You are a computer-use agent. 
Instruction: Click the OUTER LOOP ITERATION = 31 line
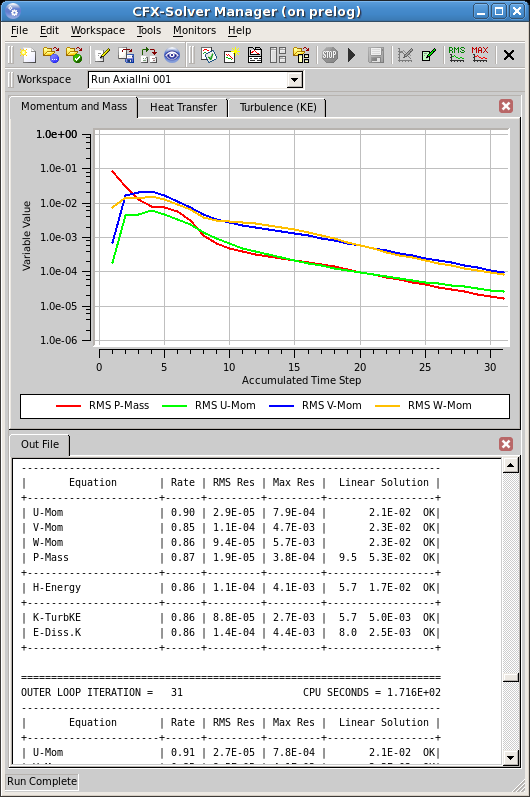[x=102, y=692]
